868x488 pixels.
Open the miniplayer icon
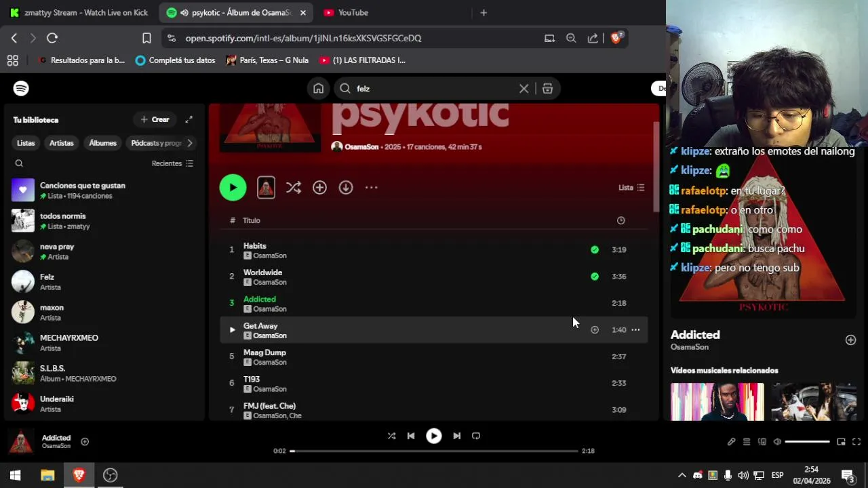click(841, 442)
